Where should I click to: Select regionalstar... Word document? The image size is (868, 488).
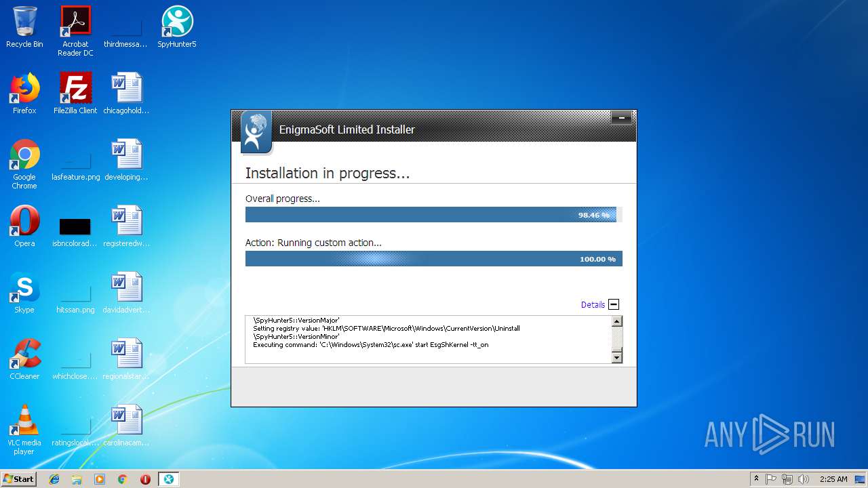point(126,359)
